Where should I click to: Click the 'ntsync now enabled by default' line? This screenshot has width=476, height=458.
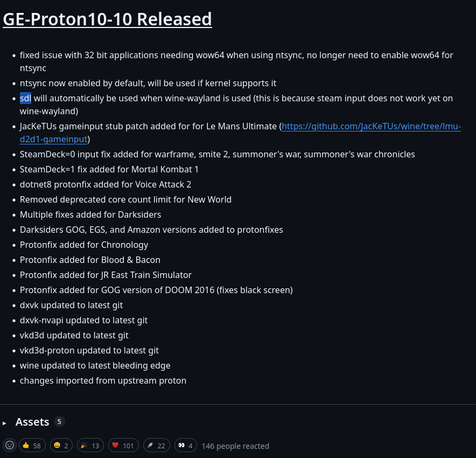pos(148,83)
